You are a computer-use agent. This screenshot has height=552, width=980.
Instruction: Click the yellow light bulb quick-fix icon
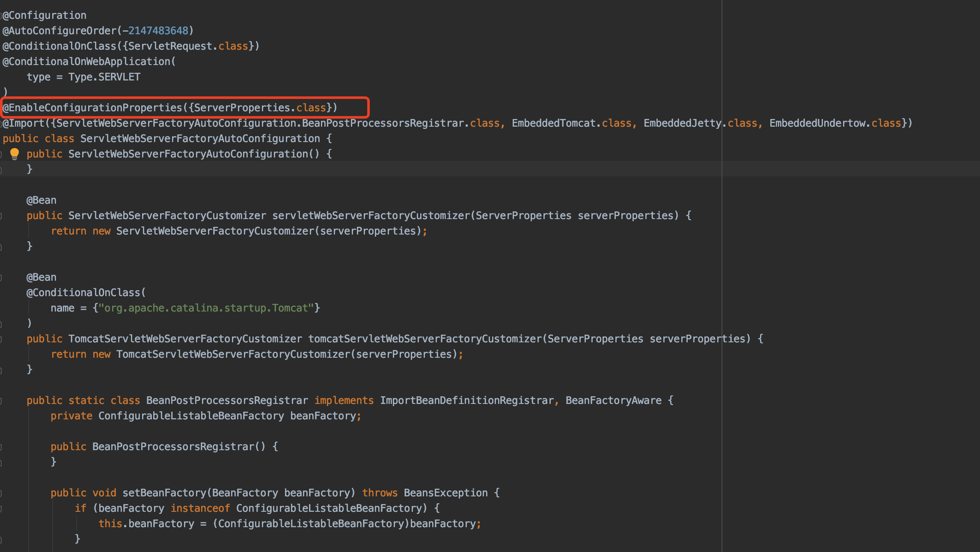click(15, 154)
